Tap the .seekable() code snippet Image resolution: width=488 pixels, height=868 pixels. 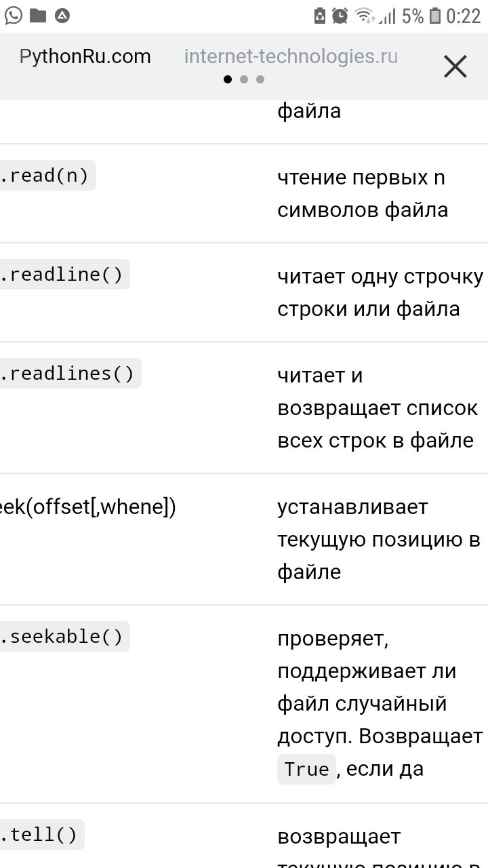[62, 637]
